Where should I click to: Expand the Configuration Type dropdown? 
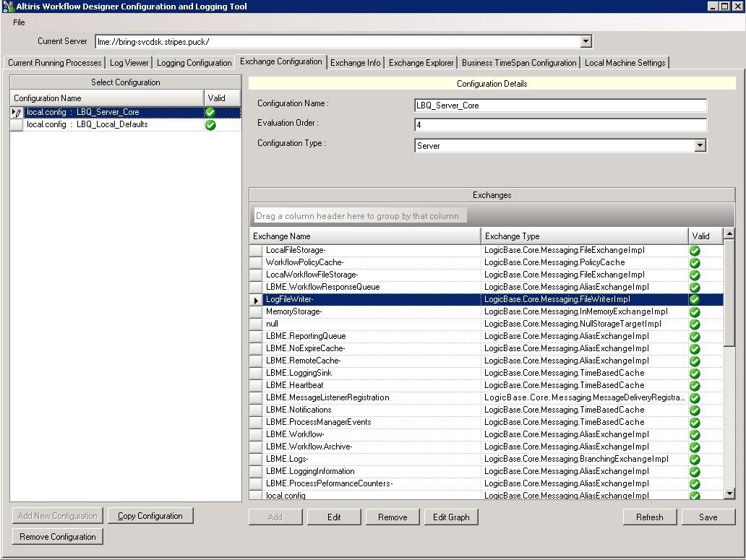coord(699,145)
